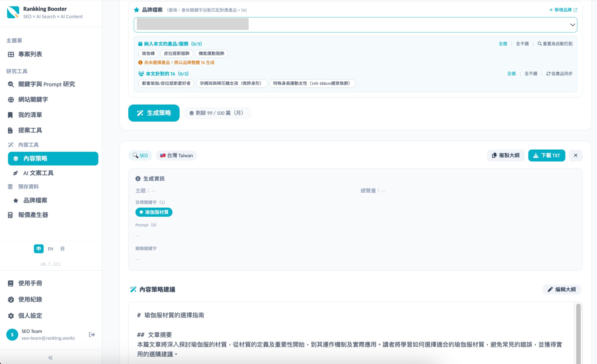
Task: Switch language to 中
Action: tap(39, 249)
